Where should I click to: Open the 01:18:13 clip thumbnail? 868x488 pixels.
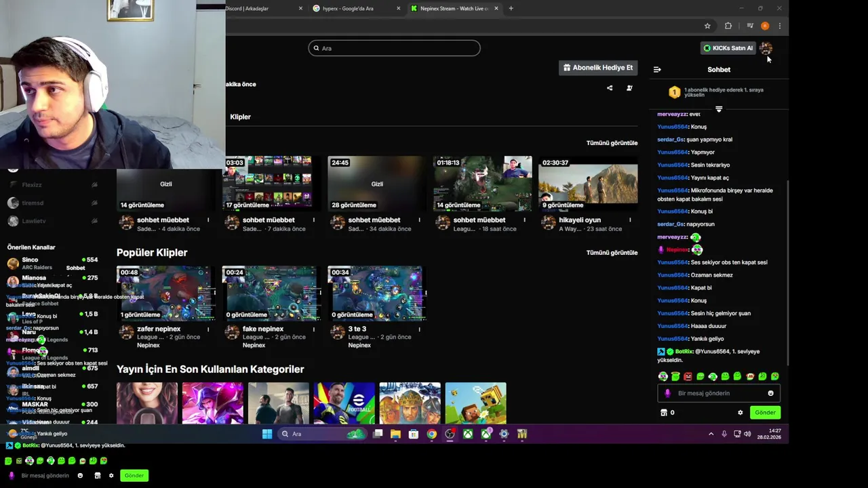pos(483,183)
